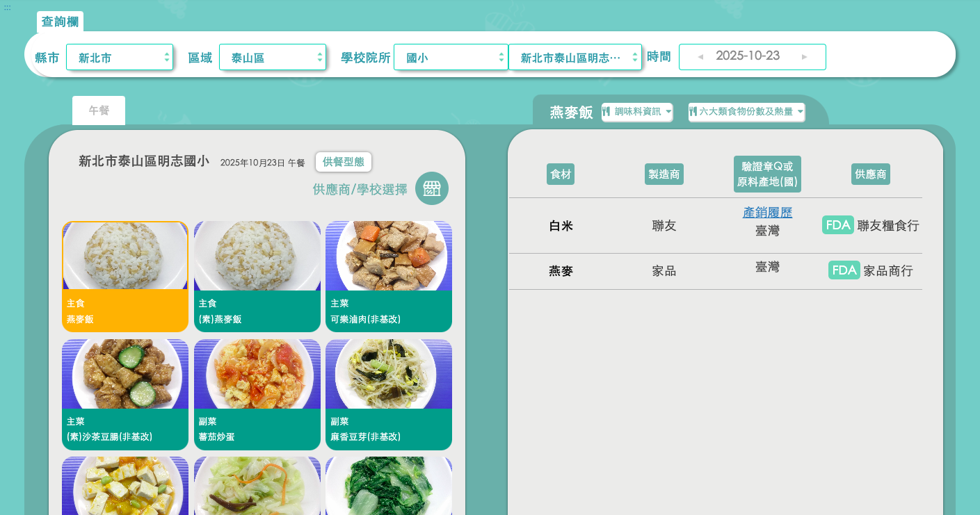Click the FDA badge beside 聯友糧食行

(837, 225)
